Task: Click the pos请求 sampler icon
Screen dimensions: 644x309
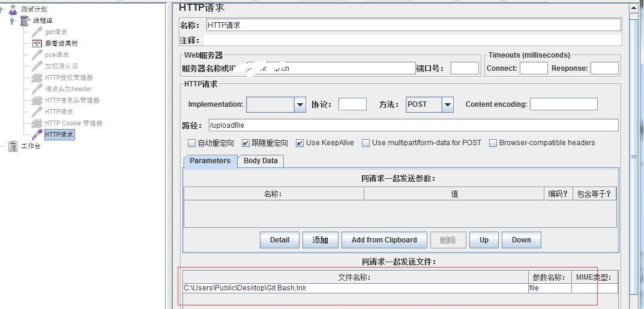Action: pyautogui.click(x=37, y=55)
